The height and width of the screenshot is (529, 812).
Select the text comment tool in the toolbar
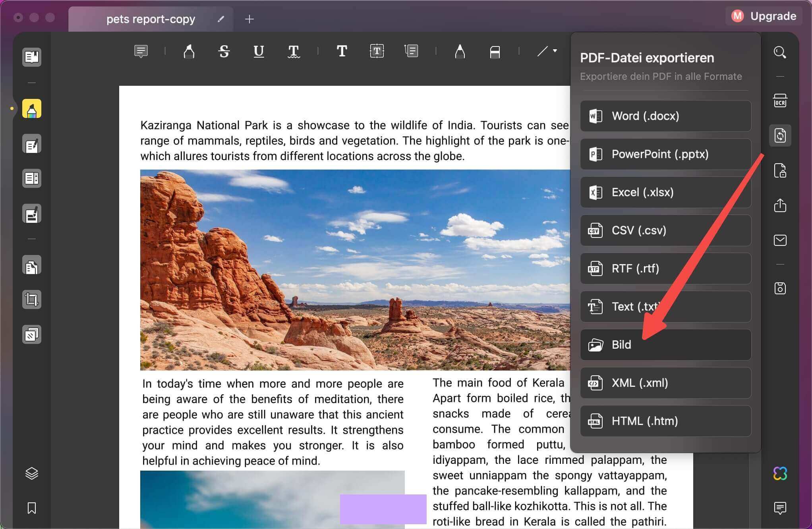141,51
